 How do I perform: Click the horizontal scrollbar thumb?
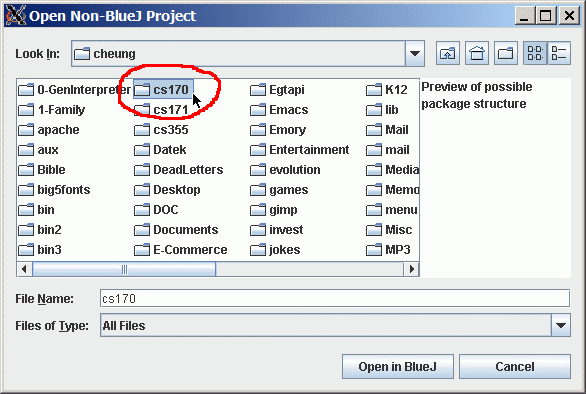124,269
